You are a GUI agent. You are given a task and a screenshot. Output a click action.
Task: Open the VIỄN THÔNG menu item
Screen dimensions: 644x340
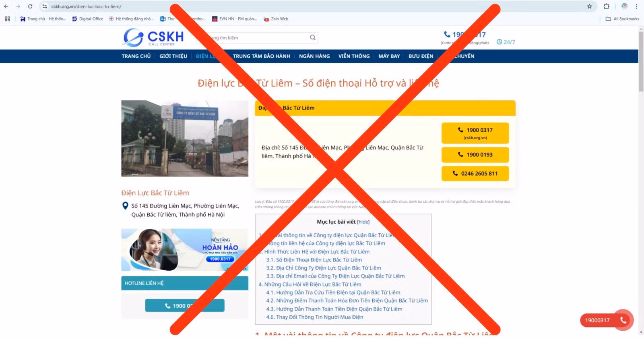point(354,56)
